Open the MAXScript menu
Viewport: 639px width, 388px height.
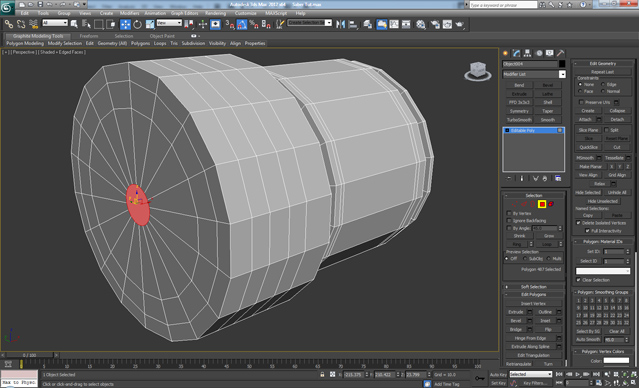pos(276,13)
